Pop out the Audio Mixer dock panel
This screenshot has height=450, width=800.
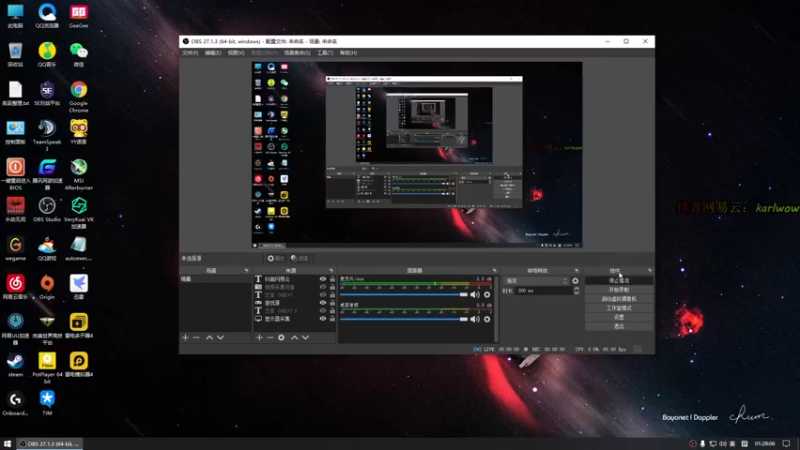[494, 270]
